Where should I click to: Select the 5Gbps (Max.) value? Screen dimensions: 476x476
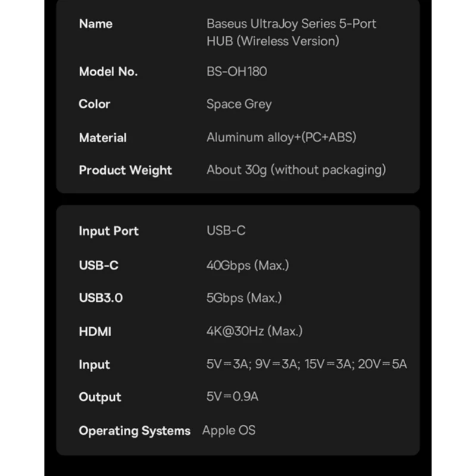click(x=243, y=297)
